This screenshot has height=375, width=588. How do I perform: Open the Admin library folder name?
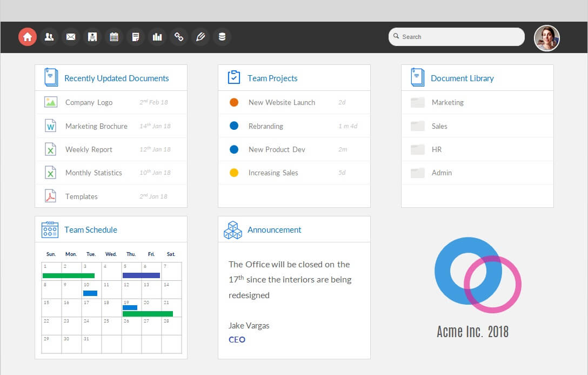coord(442,173)
